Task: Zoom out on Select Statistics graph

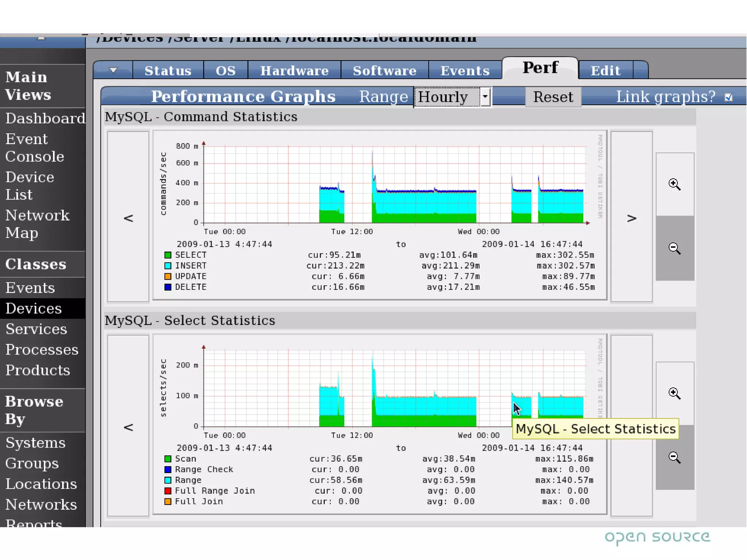Action: (x=674, y=457)
